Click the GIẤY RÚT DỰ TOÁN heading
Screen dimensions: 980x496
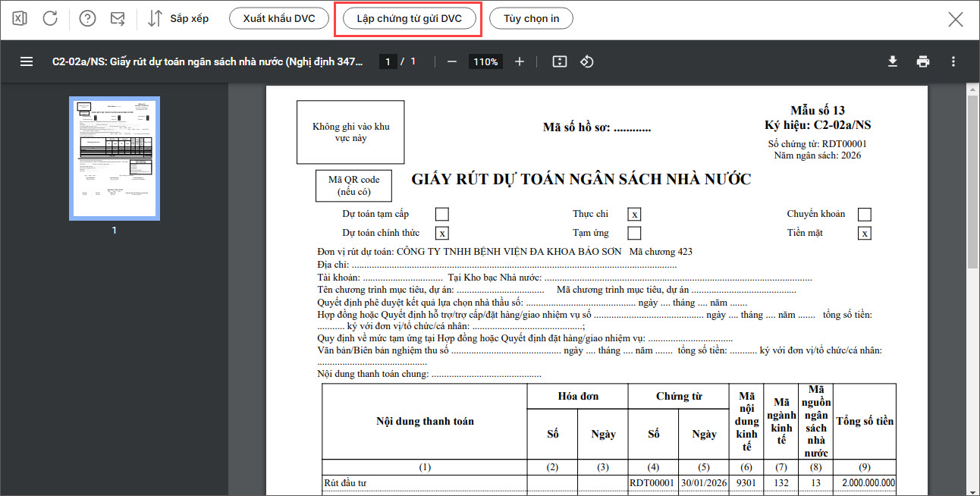pos(581,180)
